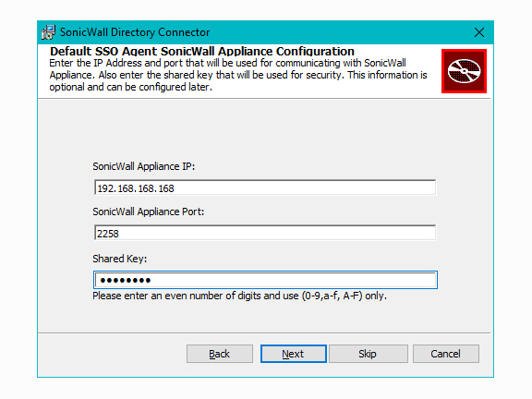
Task: Click the 'SonicWall Appliance Port:' label
Action: (x=149, y=212)
